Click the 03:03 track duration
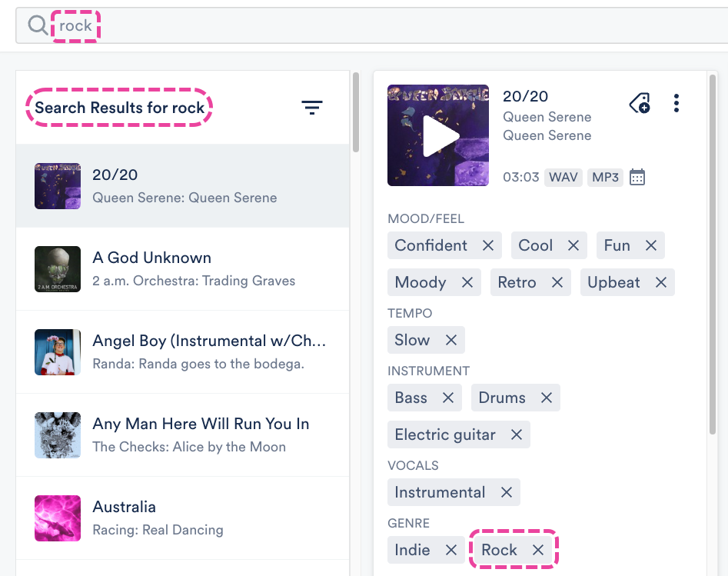Screen dimensions: 728x576 521,177
